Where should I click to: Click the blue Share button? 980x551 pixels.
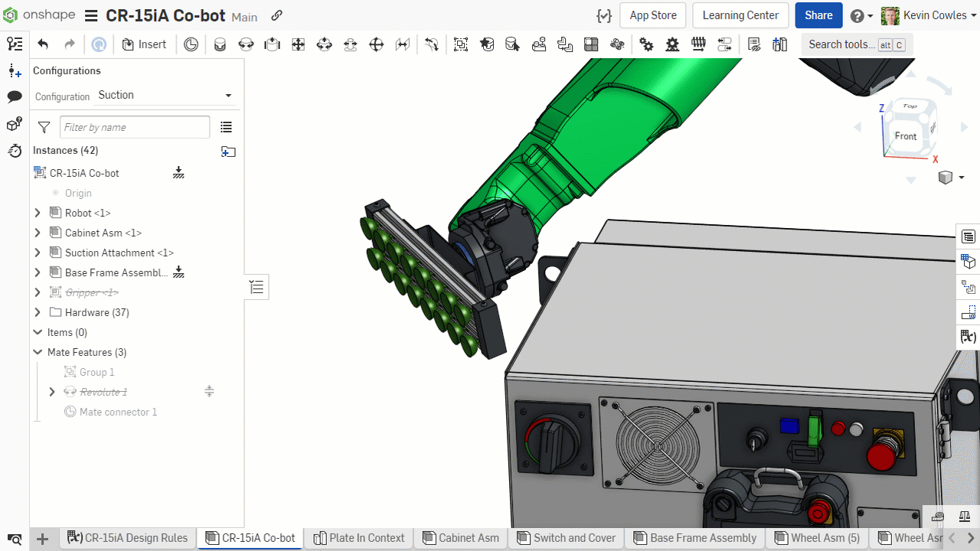tap(818, 15)
